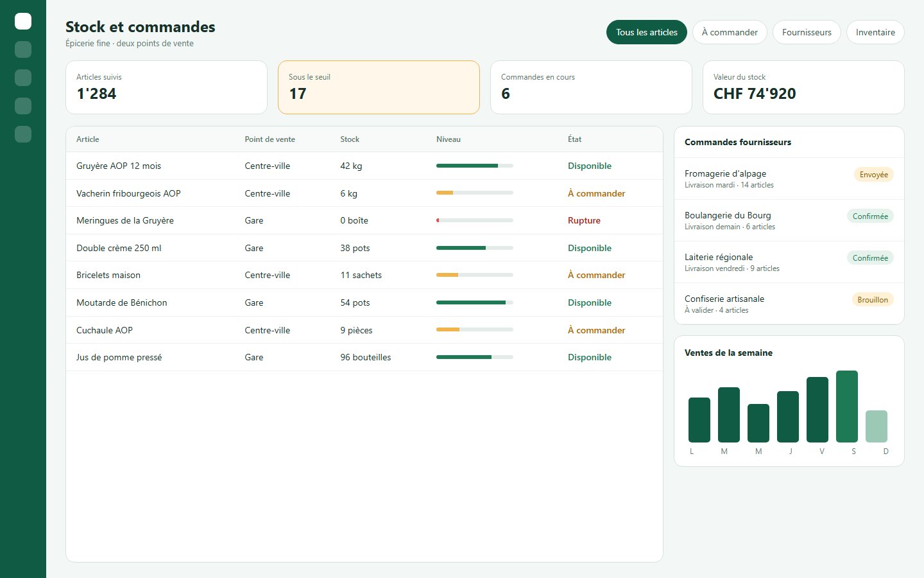
Task: Click the Saturday (S) sales bar
Action: click(x=847, y=407)
